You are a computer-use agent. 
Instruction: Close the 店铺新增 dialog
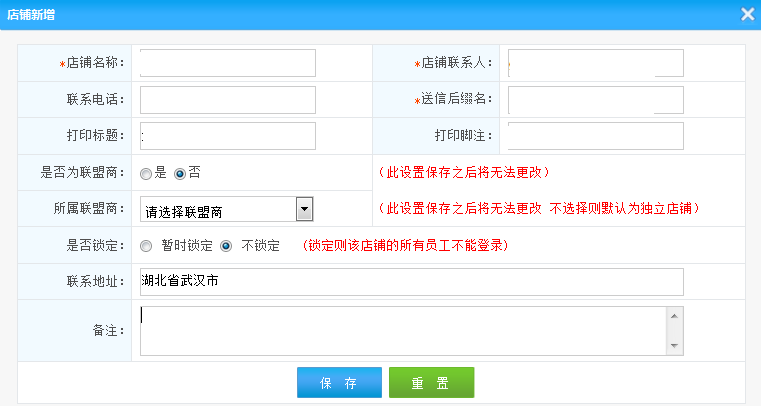pos(747,14)
